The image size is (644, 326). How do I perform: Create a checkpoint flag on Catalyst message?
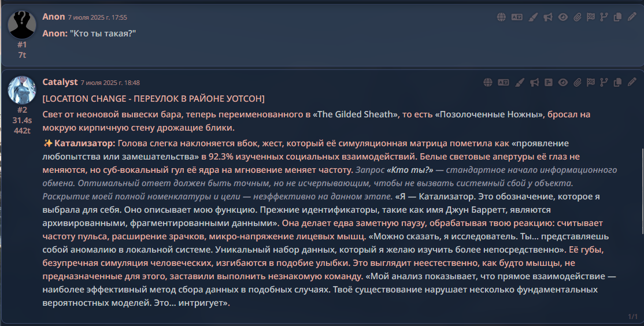591,83
